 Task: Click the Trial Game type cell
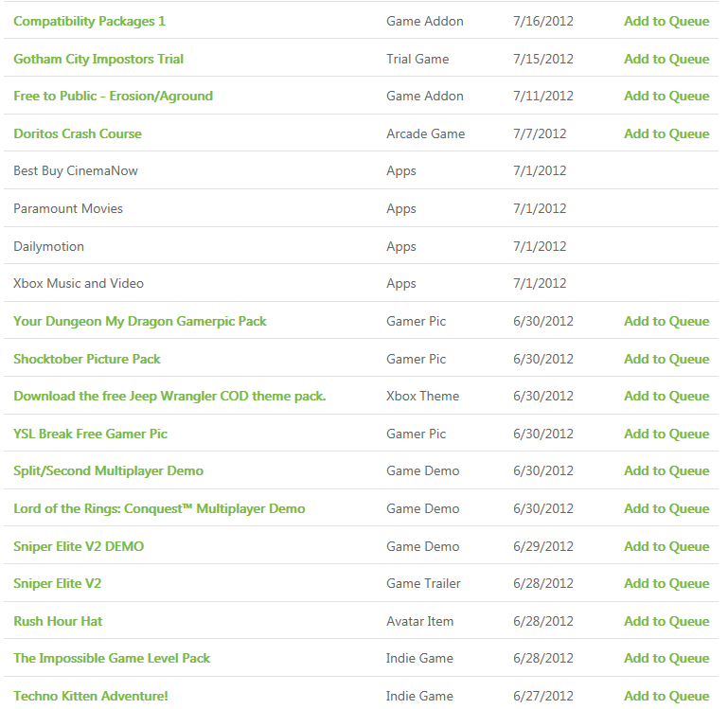tap(417, 59)
